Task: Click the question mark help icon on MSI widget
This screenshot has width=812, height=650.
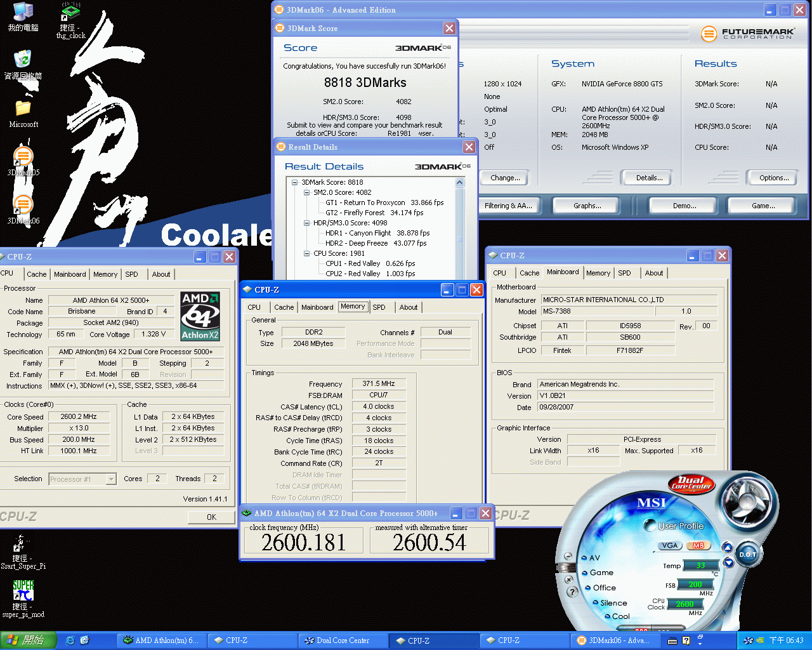Action: [x=572, y=592]
